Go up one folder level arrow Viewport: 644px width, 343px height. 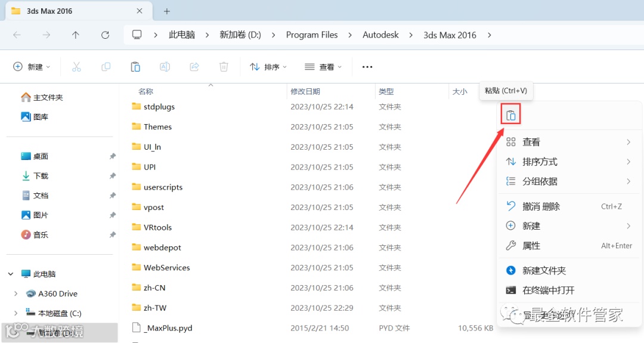click(76, 35)
